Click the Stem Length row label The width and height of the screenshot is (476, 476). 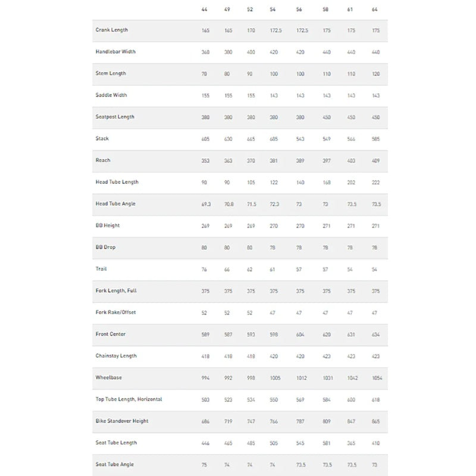click(x=111, y=73)
